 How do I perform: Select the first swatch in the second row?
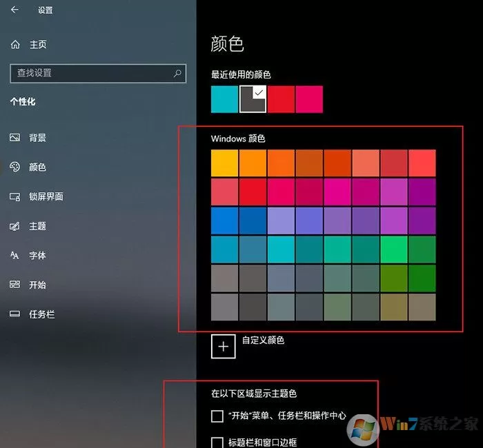[x=224, y=192]
